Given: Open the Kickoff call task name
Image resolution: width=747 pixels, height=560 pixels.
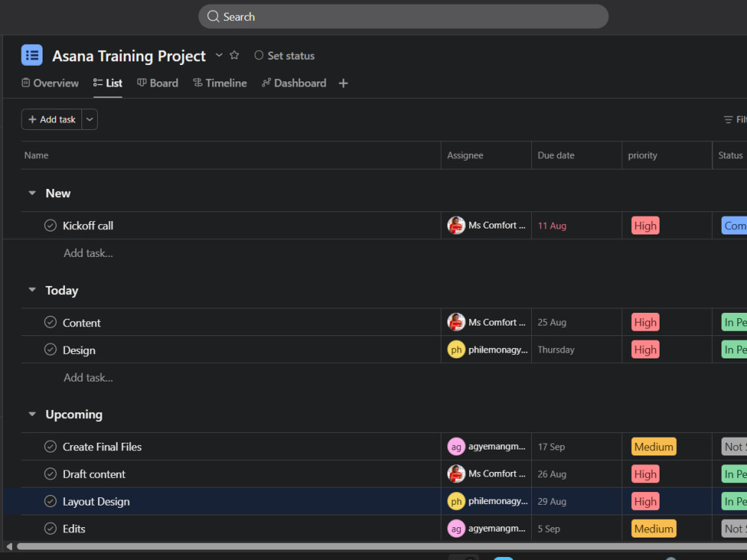Looking at the screenshot, I should 87,225.
